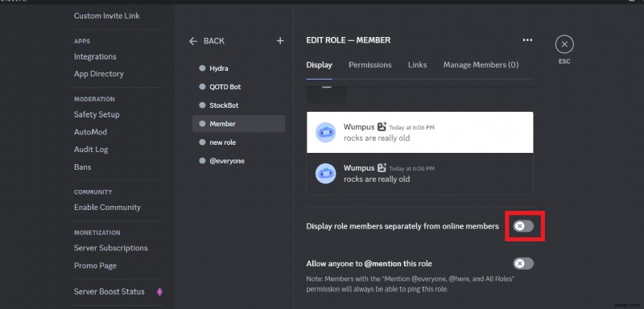The image size is (644, 309).
Task: Select the QOTD Bot role
Action: point(238,87)
